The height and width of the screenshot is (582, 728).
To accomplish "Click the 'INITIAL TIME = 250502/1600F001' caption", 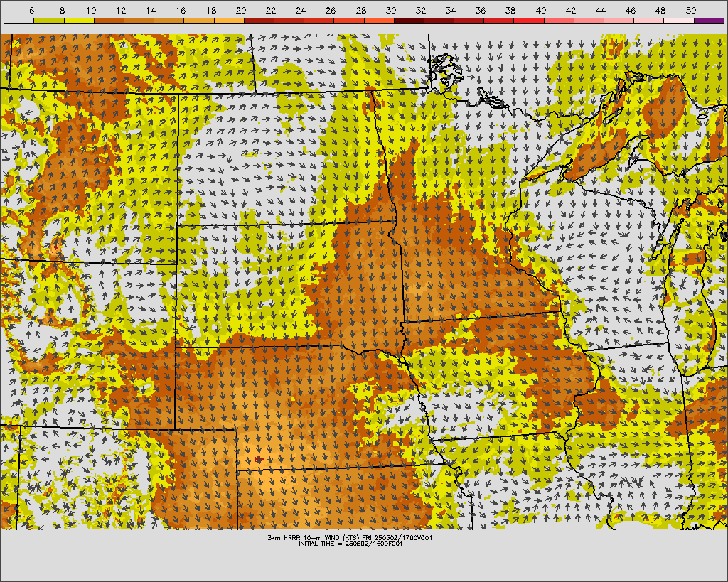I will tap(350, 544).
